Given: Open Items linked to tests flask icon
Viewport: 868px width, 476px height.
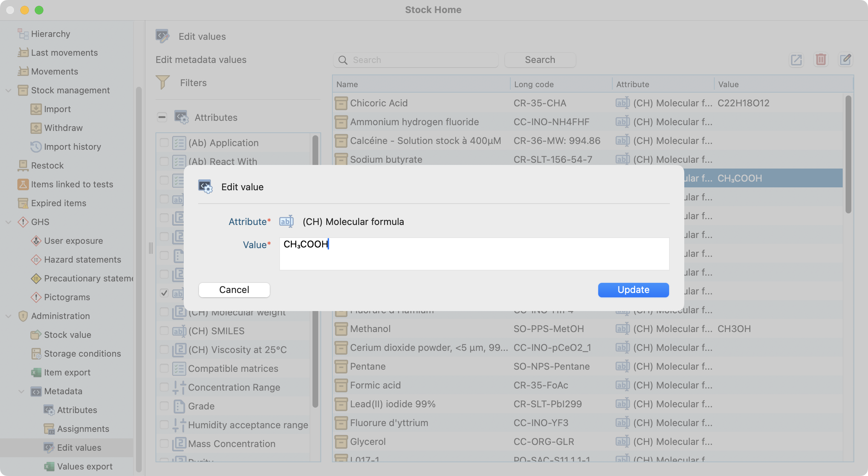Looking at the screenshot, I should [x=23, y=184].
